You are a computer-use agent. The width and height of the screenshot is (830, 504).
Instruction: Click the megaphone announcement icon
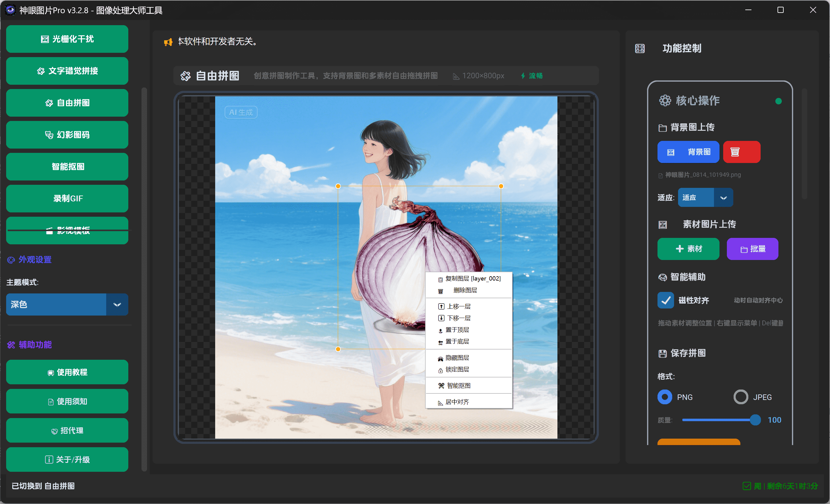(x=168, y=42)
